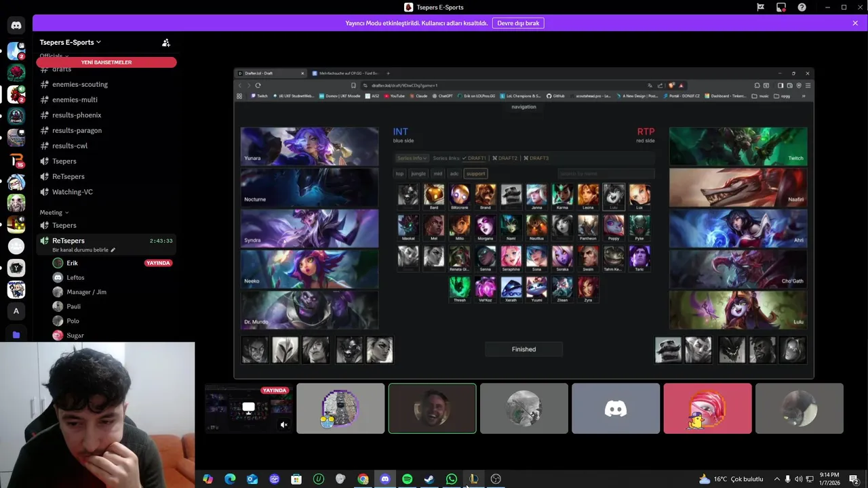Image resolution: width=868 pixels, height=488 pixels.
Task: Open Microsoft Store from the taskbar
Action: 296,479
